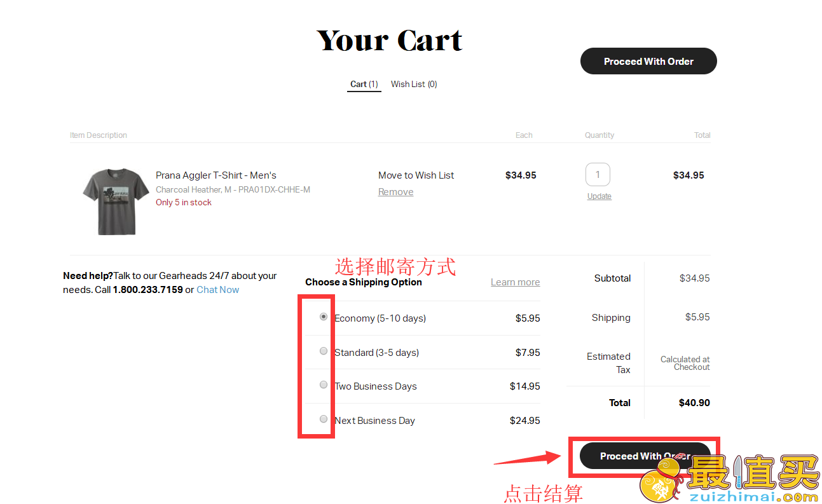Click the $34.95 Subtotal amount
Viewport: 822px width, 504px height.
pos(695,278)
